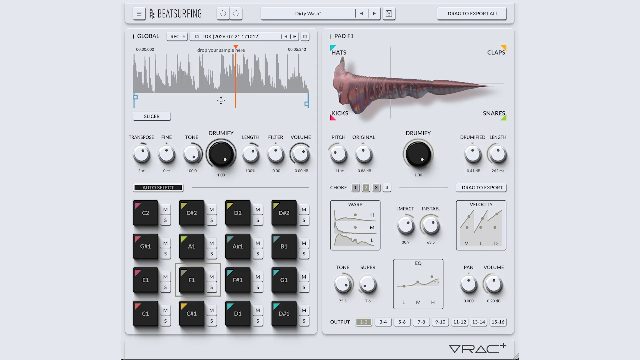Image resolution: width=640 pixels, height=360 pixels.
Task: Trigger the E1 pad
Action: [145, 280]
